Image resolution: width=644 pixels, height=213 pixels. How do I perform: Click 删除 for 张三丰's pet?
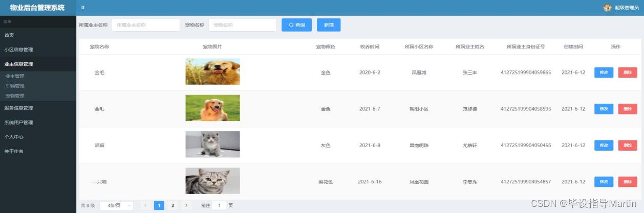(628, 73)
